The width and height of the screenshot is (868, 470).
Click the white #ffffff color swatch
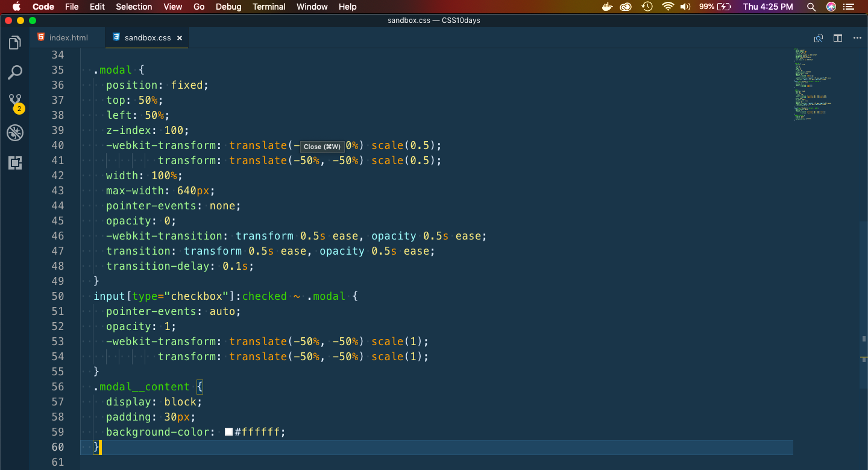[228, 432]
